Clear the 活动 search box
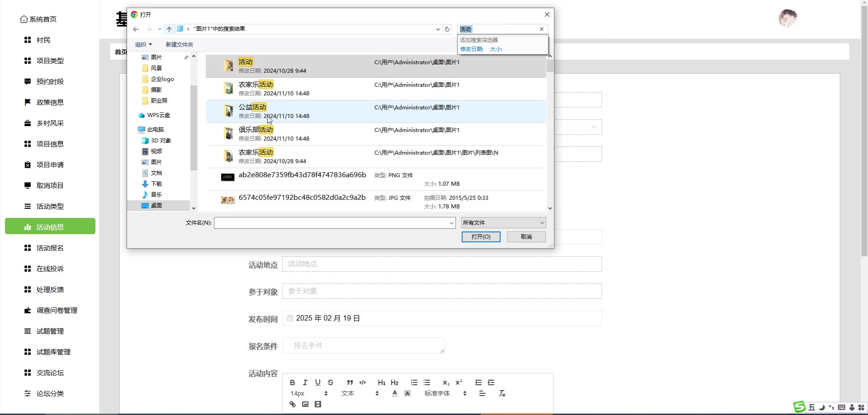 (x=542, y=29)
